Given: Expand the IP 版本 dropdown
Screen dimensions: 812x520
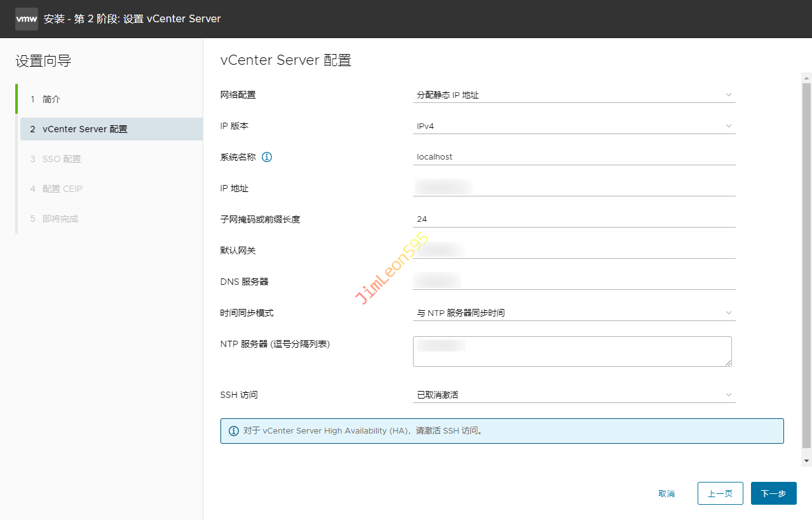Looking at the screenshot, I should point(574,127).
